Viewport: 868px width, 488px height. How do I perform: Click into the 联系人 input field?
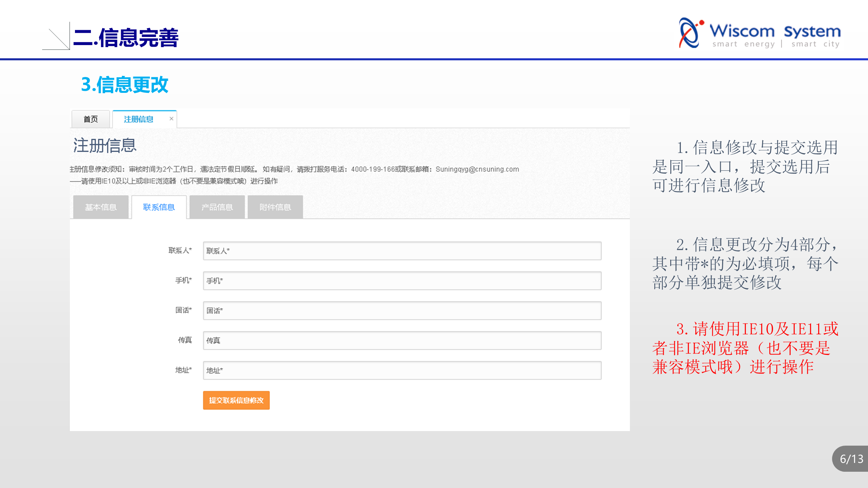[402, 251]
